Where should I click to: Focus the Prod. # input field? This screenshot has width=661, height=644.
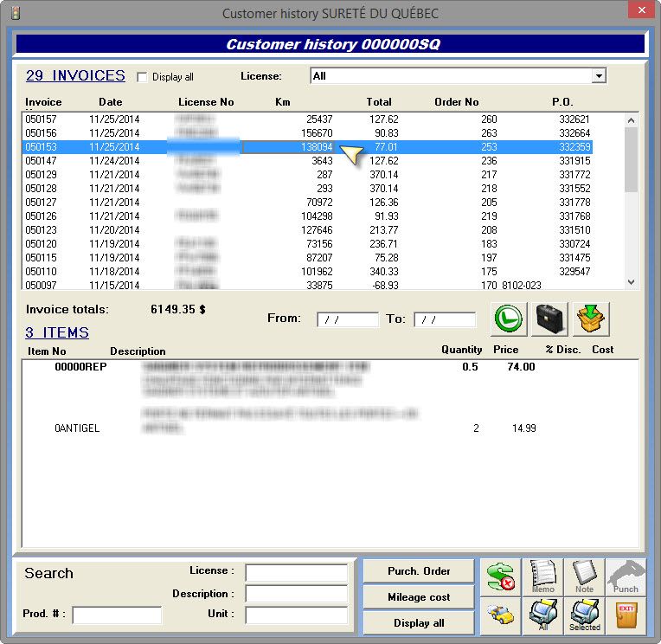click(x=117, y=615)
